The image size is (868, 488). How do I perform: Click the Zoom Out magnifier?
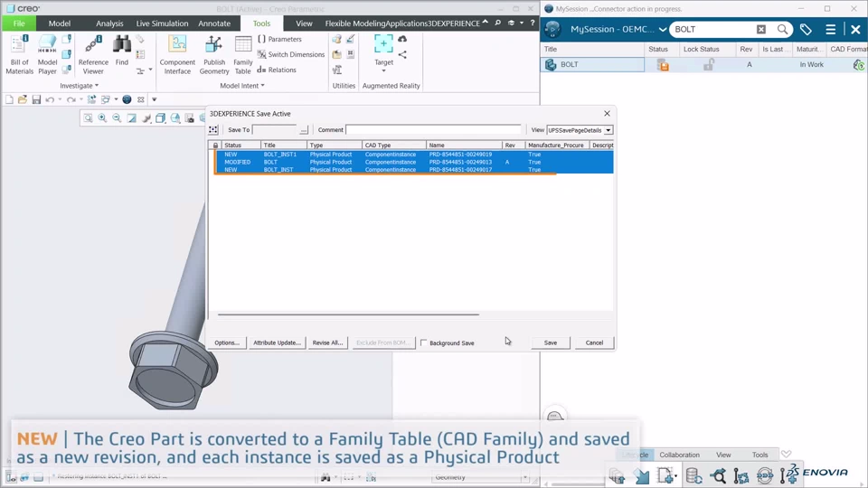click(117, 117)
